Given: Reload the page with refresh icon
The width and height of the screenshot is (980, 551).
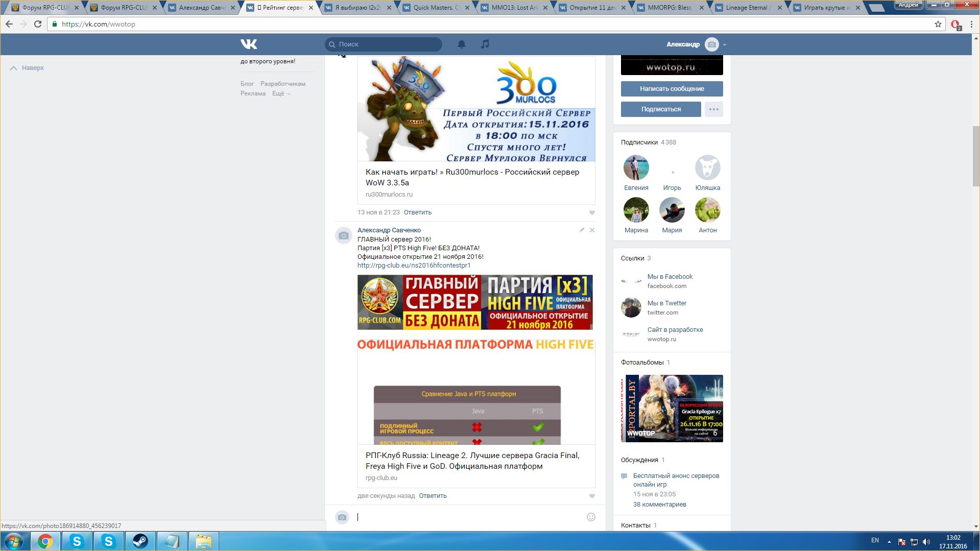Looking at the screenshot, I should (38, 24).
